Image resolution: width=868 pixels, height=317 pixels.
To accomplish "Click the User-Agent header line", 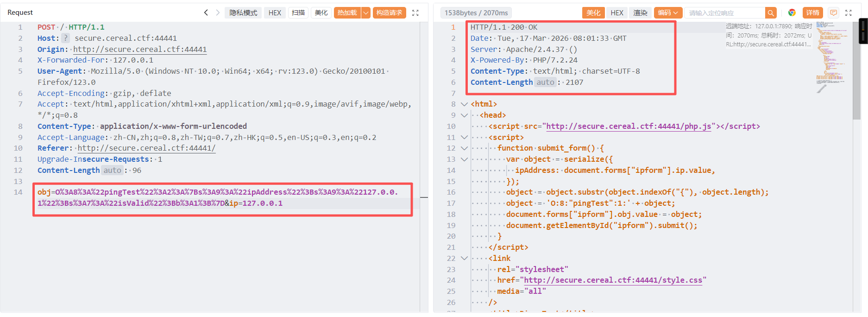I will pos(213,76).
